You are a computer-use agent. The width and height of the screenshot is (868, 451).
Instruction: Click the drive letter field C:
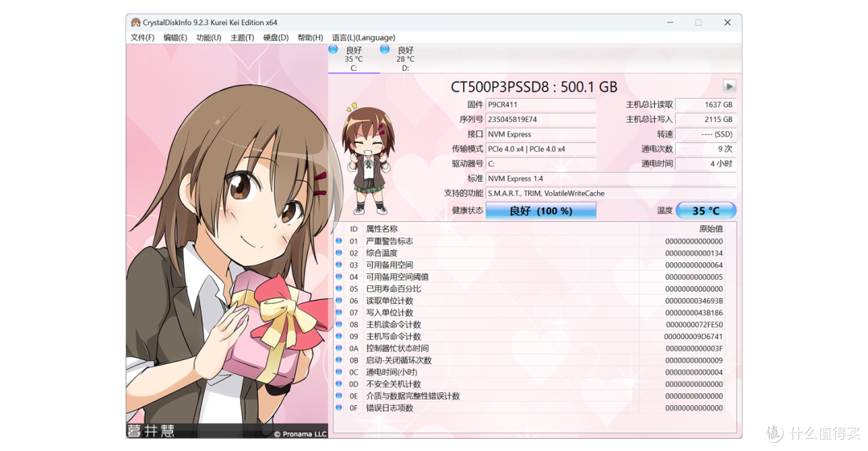[x=541, y=163]
